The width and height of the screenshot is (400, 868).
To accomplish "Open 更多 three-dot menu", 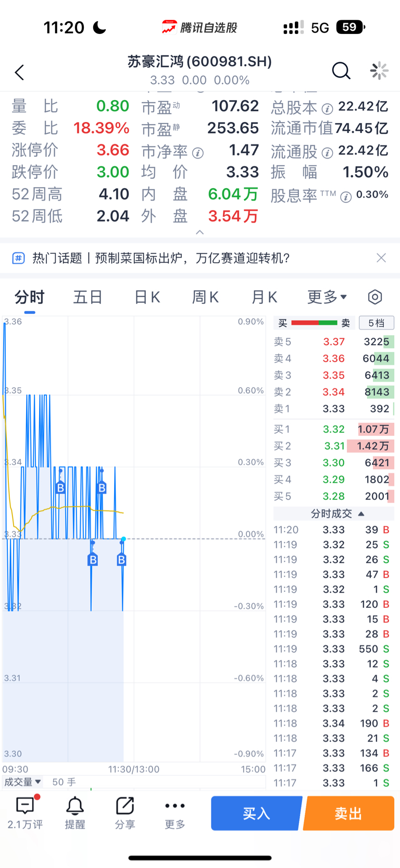I will point(174,806).
